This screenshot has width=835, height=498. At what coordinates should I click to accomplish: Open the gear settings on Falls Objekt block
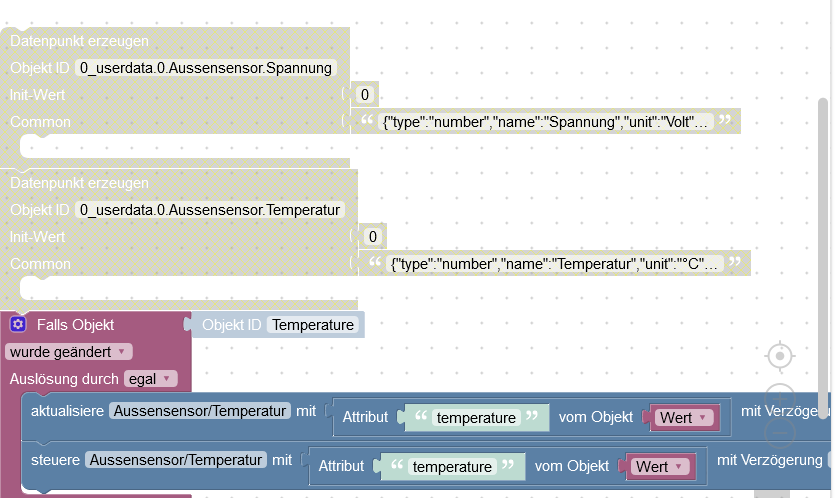point(18,324)
